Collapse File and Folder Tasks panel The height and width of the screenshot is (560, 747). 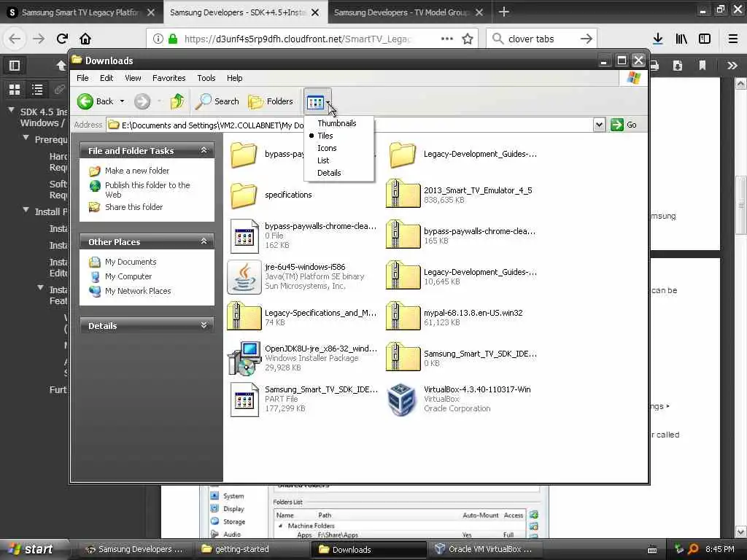click(204, 150)
